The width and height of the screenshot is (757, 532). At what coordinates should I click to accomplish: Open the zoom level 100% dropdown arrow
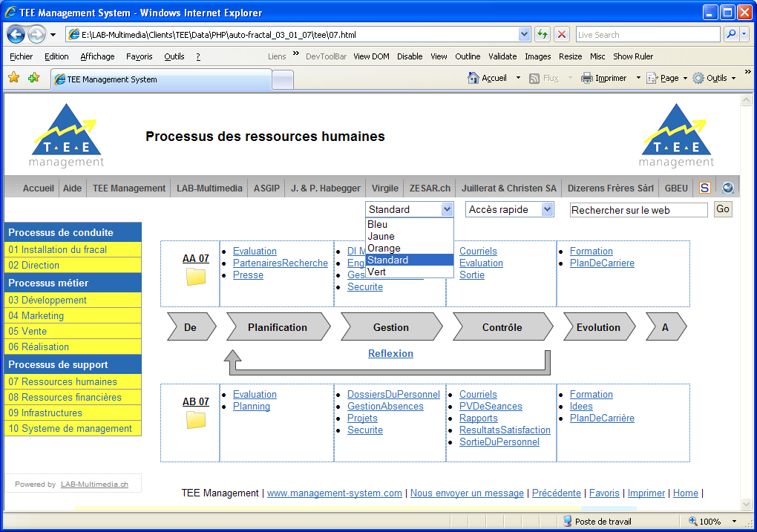(x=734, y=522)
